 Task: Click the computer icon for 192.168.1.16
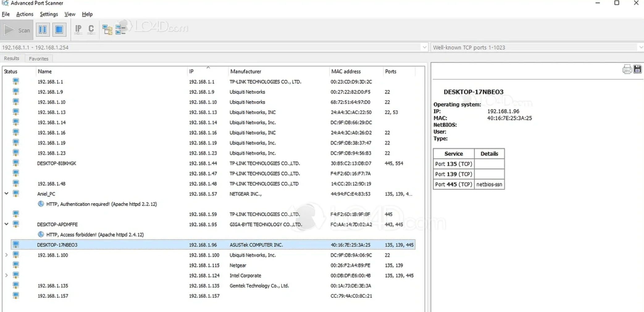click(16, 132)
